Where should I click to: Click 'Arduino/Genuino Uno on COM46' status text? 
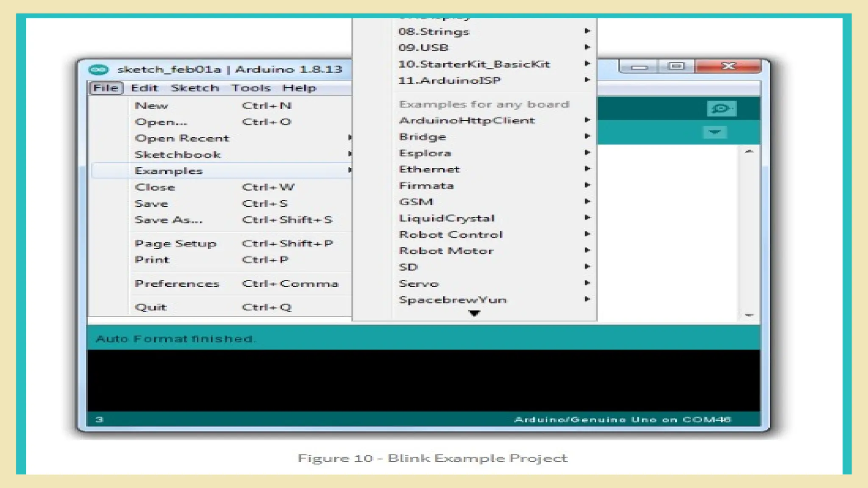(x=623, y=419)
